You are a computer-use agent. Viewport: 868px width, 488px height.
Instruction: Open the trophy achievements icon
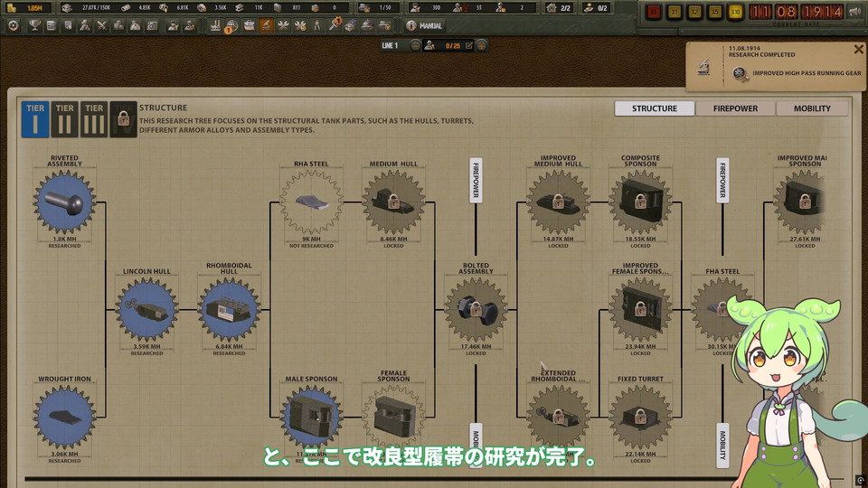pyautogui.click(x=34, y=25)
